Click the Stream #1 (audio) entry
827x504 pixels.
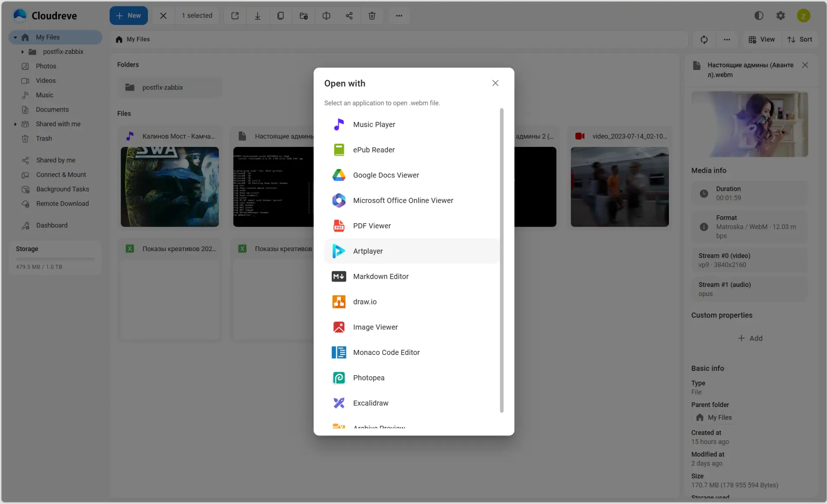(749, 289)
